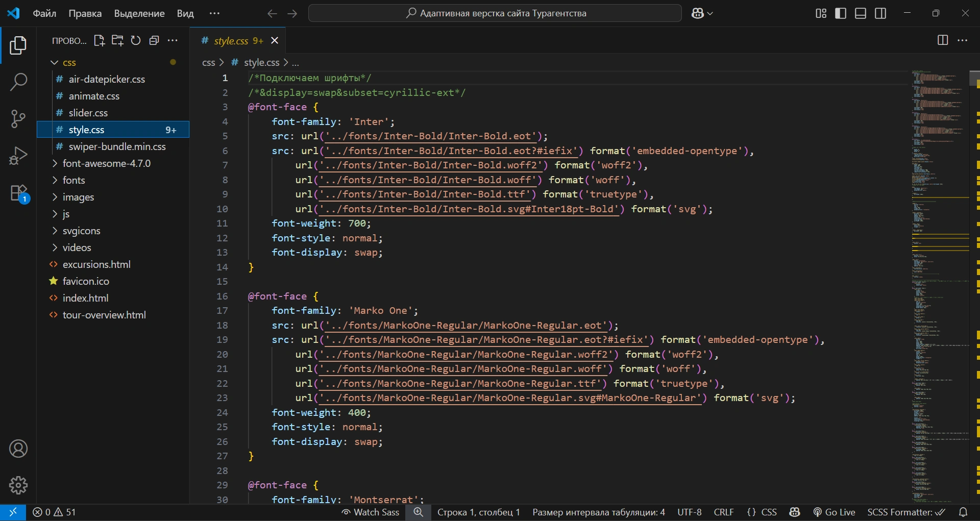
Task: Split the editor to the right
Action: pyautogui.click(x=943, y=40)
